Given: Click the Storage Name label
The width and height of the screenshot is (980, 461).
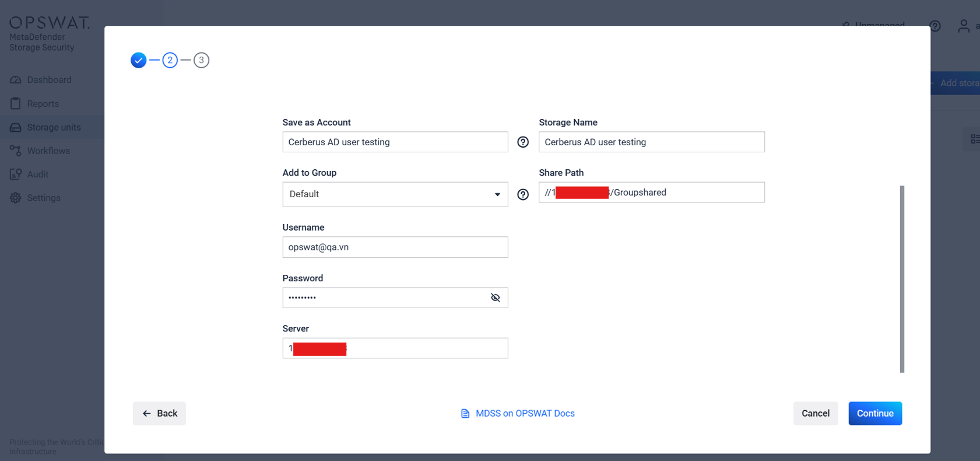Looking at the screenshot, I should pos(568,123).
